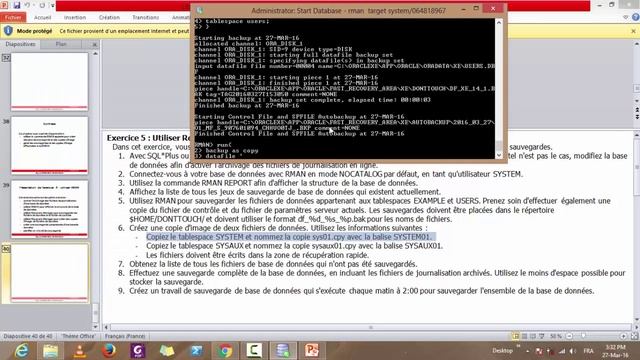Switch to the Création ribbon tab

(x=109, y=18)
